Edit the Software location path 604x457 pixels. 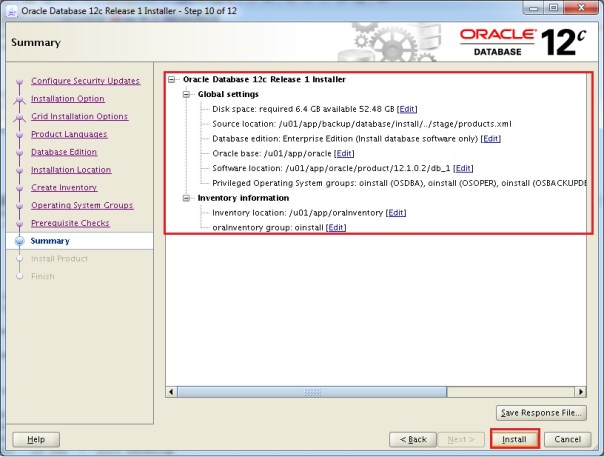coord(463,168)
